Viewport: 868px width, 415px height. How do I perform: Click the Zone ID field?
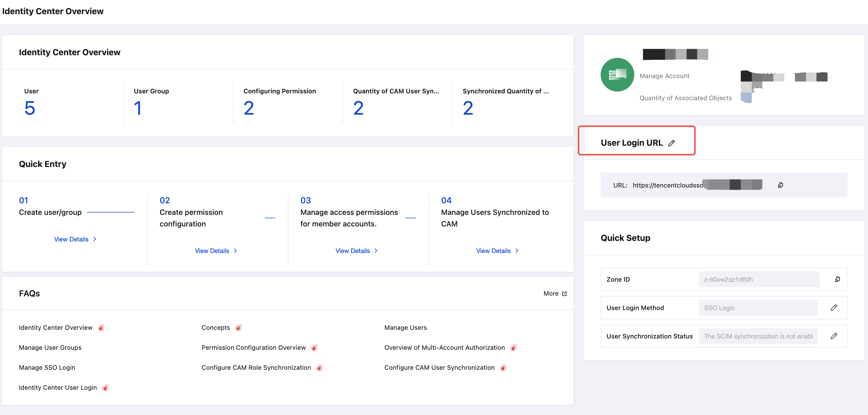(x=759, y=280)
